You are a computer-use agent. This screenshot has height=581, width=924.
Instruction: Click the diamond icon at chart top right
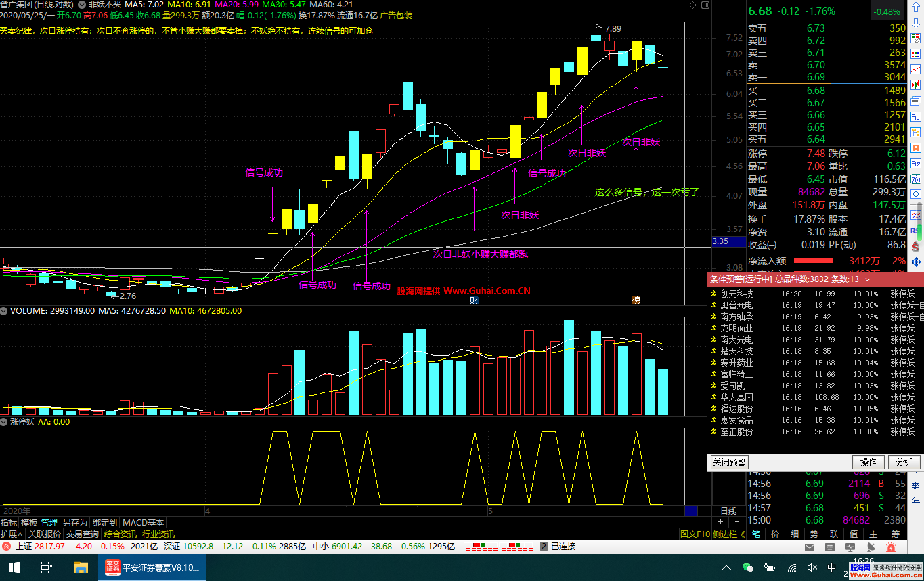point(692,5)
